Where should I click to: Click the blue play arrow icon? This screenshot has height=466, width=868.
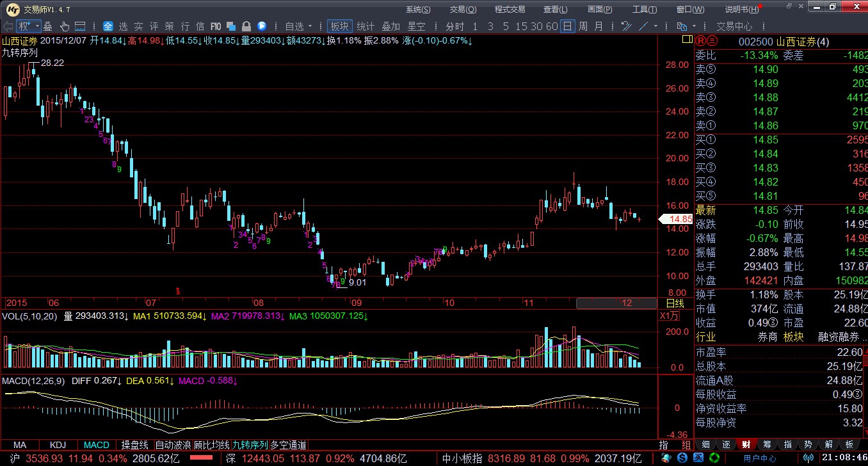[x=262, y=26]
